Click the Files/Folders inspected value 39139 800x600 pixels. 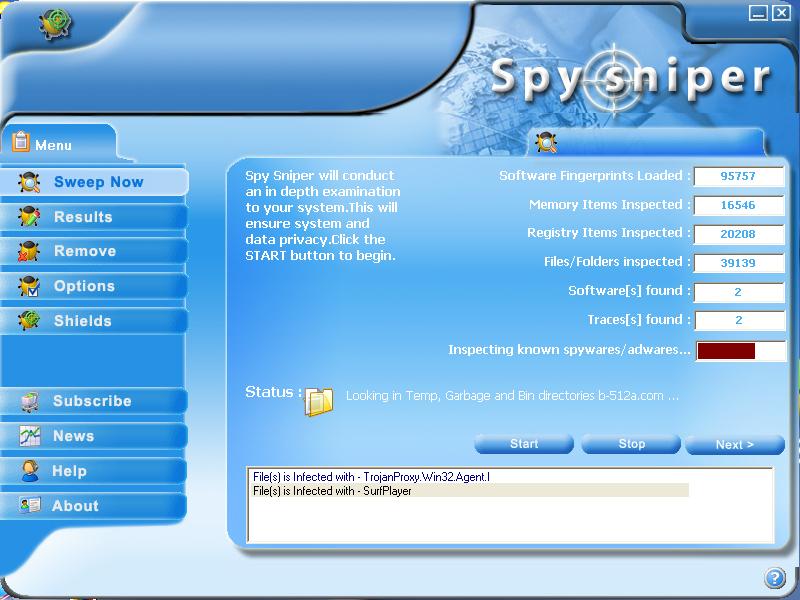738,263
